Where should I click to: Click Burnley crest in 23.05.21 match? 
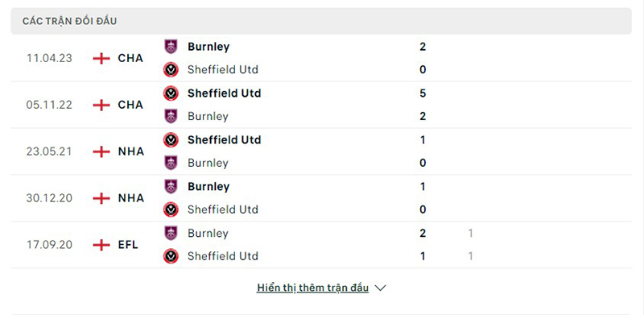point(171,164)
